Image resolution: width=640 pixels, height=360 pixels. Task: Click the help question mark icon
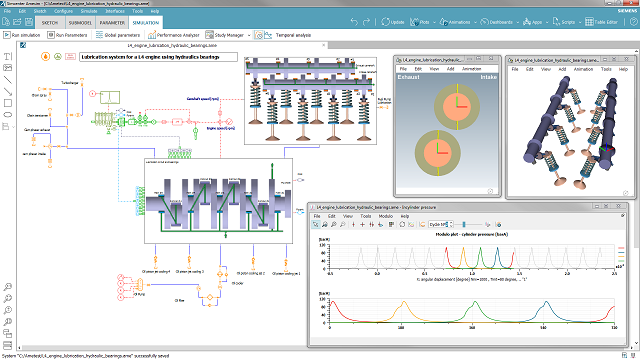tap(633, 22)
